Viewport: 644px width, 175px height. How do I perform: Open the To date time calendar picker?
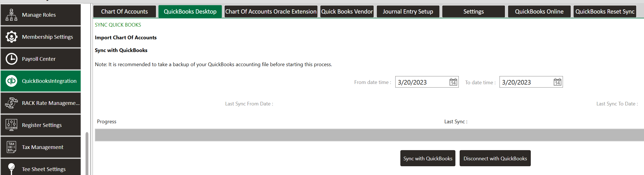coord(557,82)
